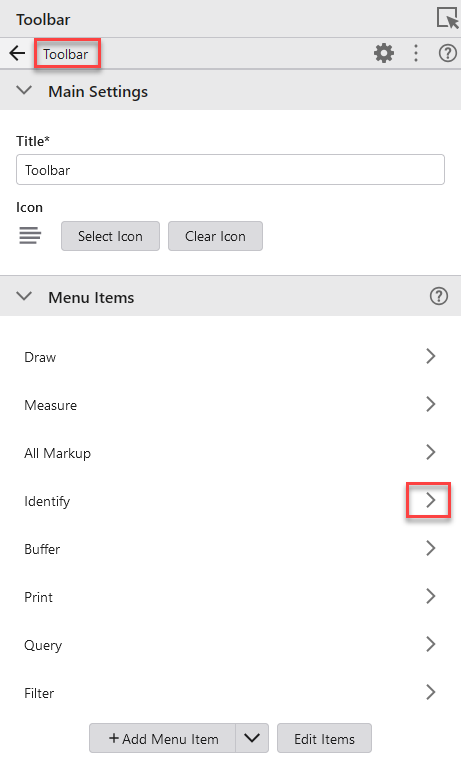Click the Edit Items button
461x780 pixels.
(324, 738)
